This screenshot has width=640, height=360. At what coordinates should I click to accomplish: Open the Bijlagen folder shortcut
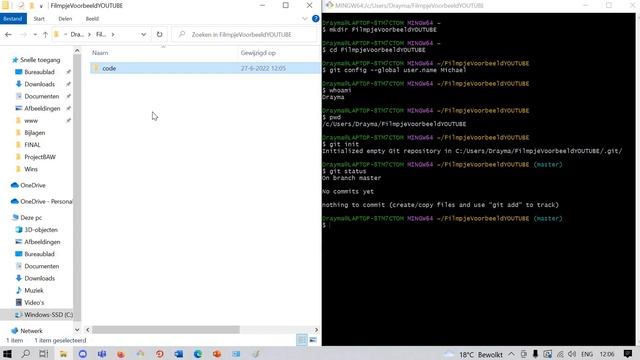tap(34, 133)
